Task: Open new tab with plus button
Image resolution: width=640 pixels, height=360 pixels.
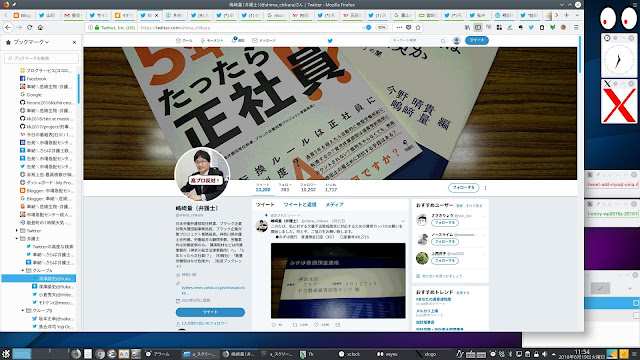Action: [567, 15]
